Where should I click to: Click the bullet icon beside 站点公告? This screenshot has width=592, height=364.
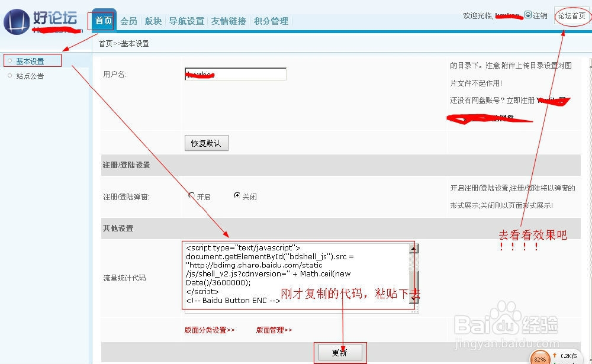pyautogui.click(x=8, y=75)
